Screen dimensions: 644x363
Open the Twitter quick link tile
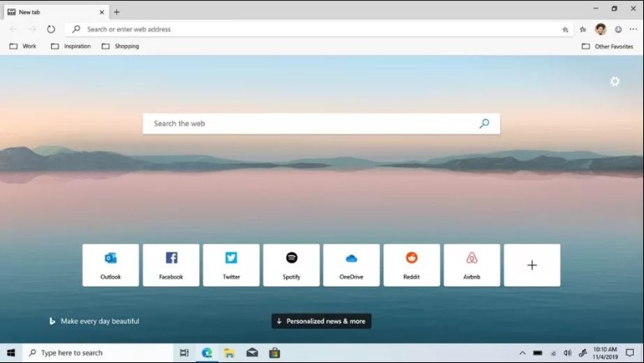(231, 265)
